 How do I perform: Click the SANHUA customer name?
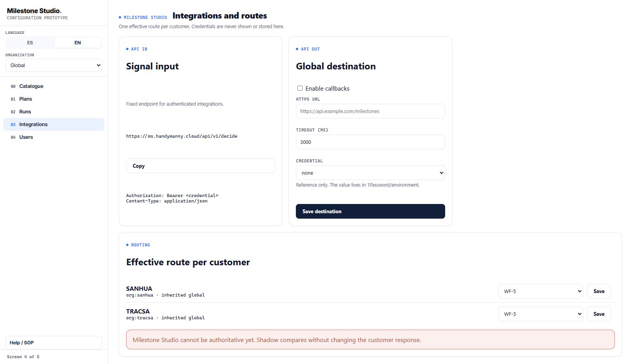point(139,288)
